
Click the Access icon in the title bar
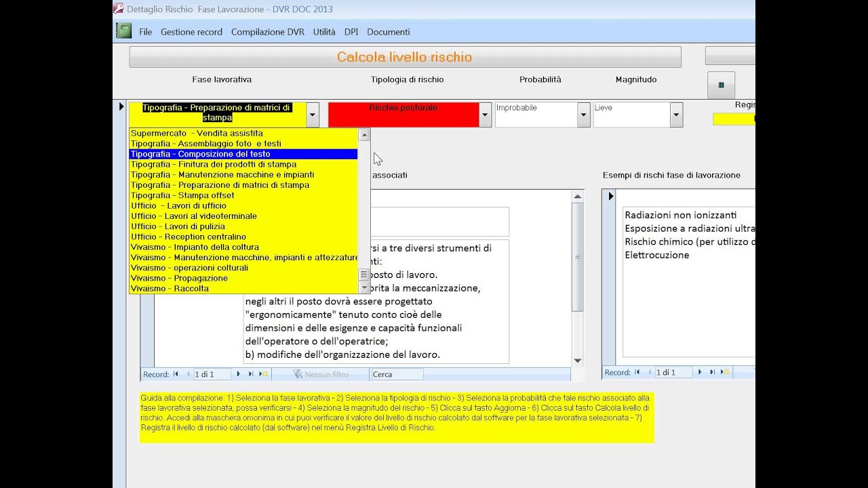point(118,9)
